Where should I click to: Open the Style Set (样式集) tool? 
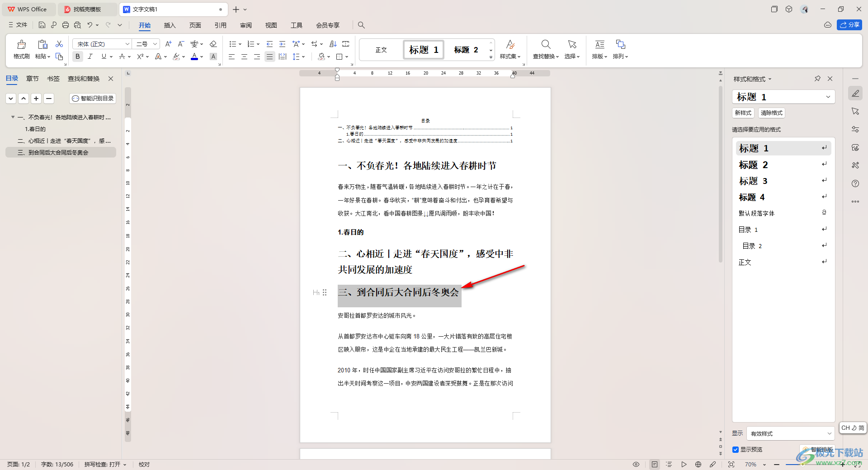tap(510, 49)
